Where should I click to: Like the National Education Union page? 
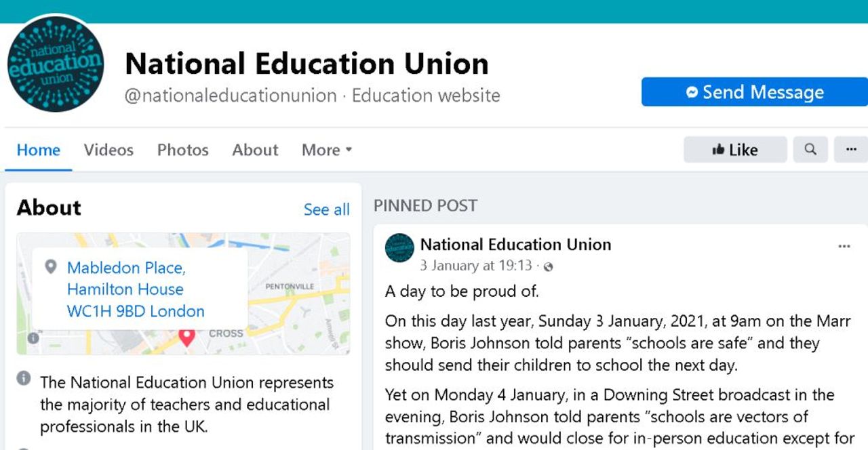click(735, 150)
